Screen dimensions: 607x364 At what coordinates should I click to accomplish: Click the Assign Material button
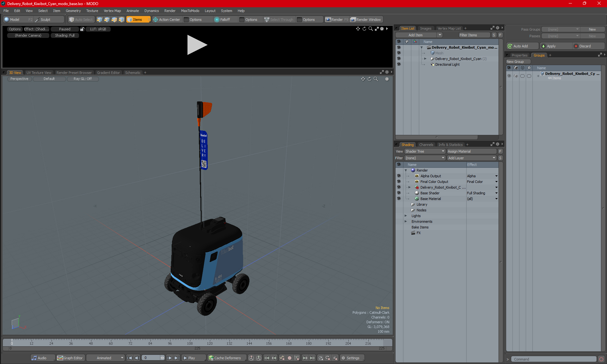(471, 151)
